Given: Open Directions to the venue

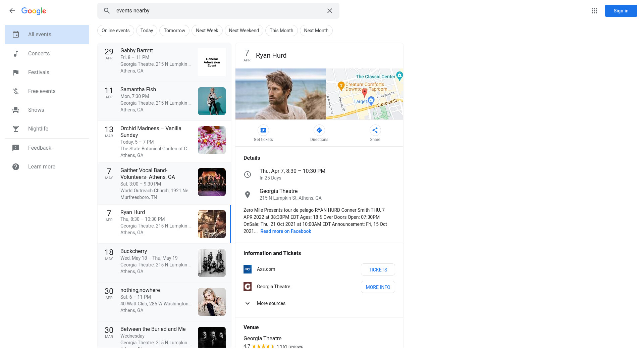Looking at the screenshot, I should click(319, 131).
